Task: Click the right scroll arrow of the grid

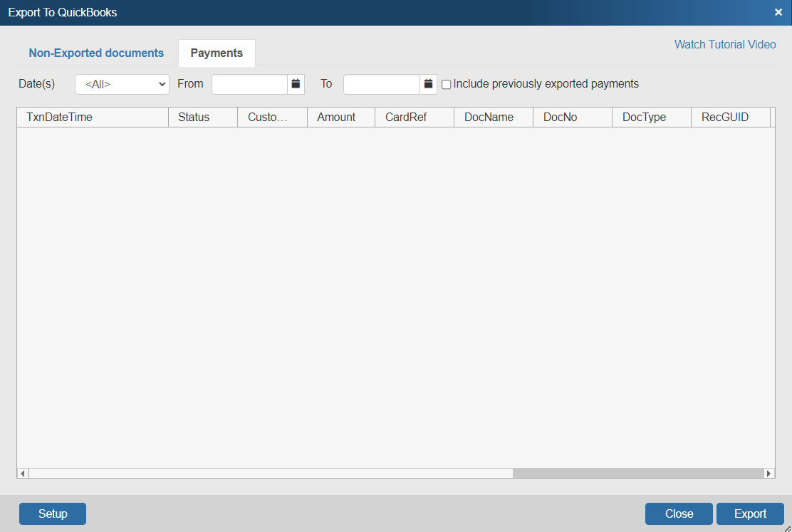Action: (768, 473)
